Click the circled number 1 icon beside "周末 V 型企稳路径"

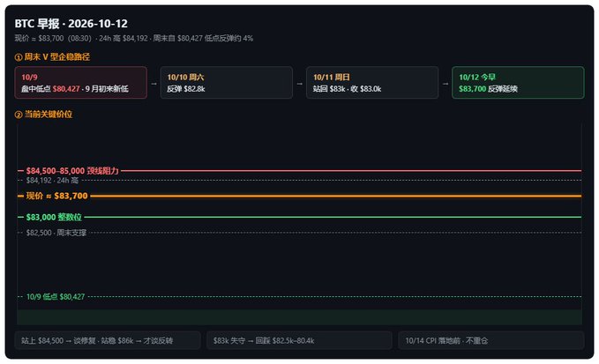19,57
